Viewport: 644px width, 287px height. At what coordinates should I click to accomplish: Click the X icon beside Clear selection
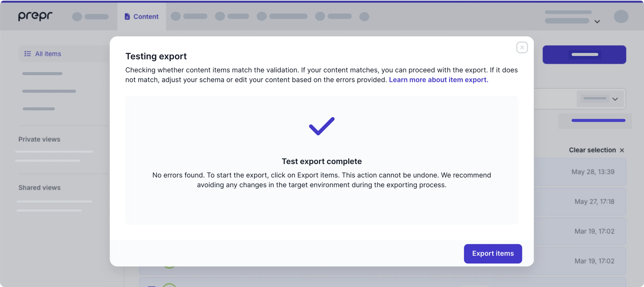[x=622, y=150]
